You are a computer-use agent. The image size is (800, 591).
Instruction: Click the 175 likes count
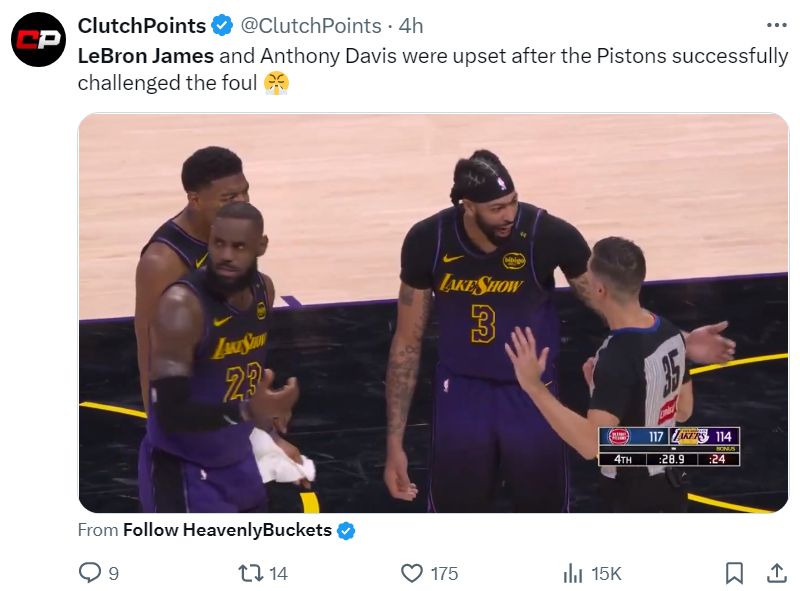coord(444,573)
